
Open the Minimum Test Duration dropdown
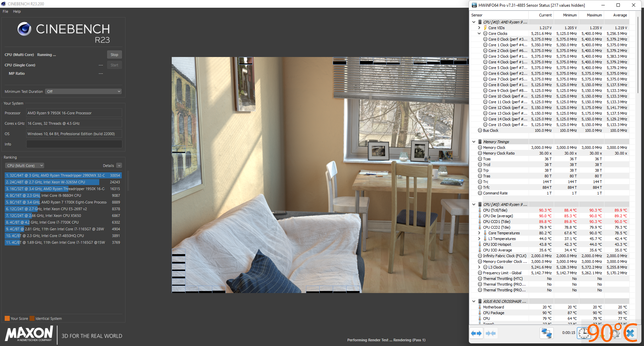[83, 92]
